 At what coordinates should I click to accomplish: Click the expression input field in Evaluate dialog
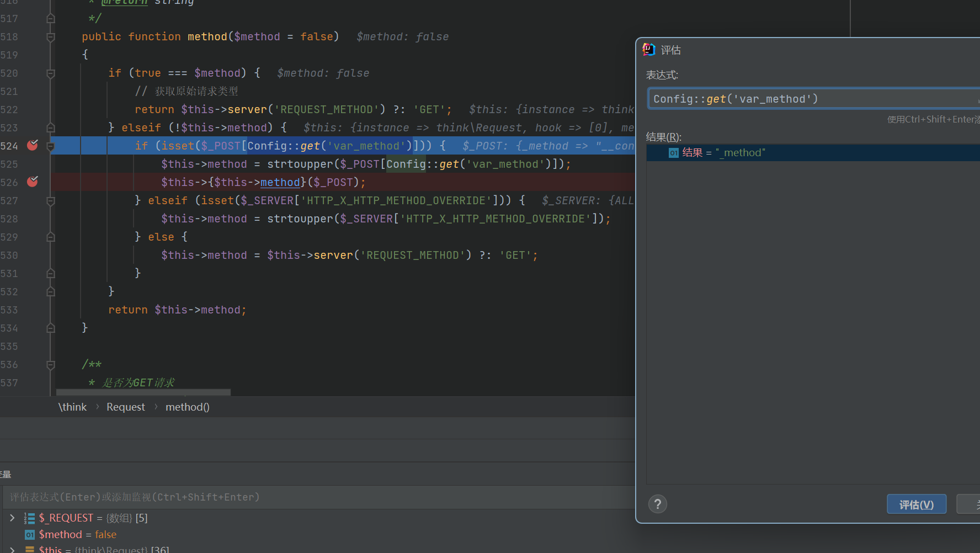(813, 99)
